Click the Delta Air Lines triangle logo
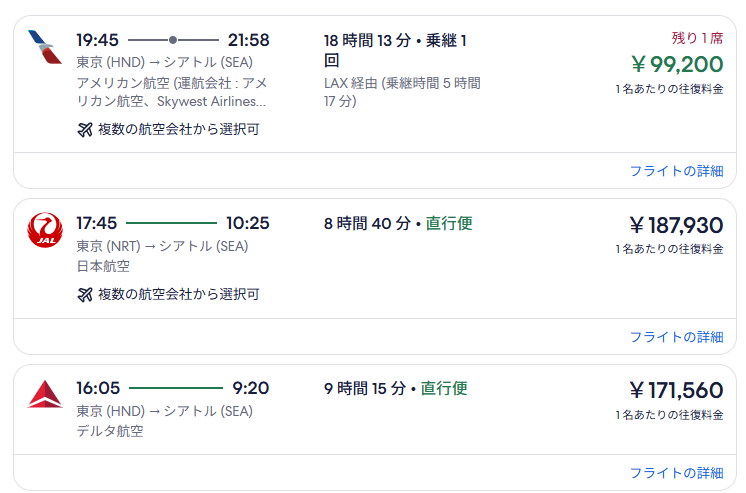Screen dimensions: 746x493 click(45, 394)
